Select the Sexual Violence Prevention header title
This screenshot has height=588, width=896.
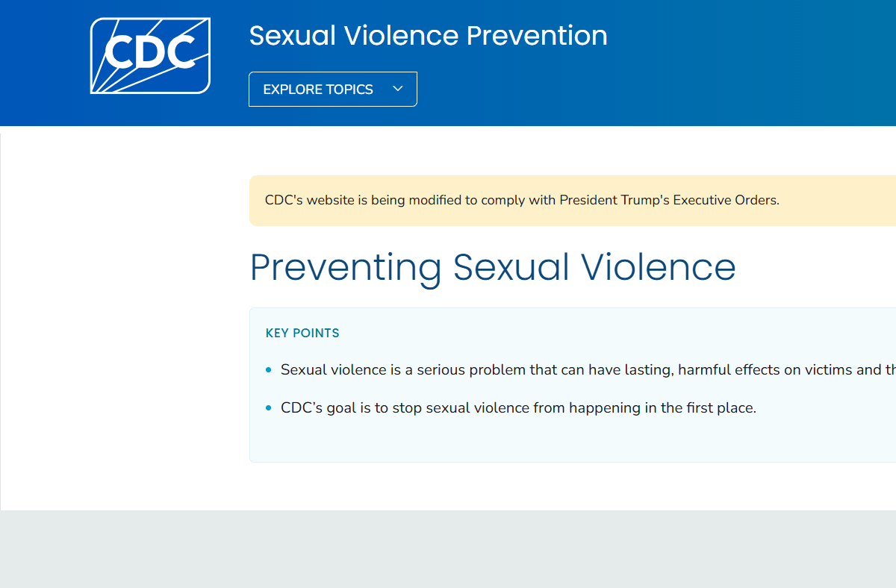(x=429, y=35)
